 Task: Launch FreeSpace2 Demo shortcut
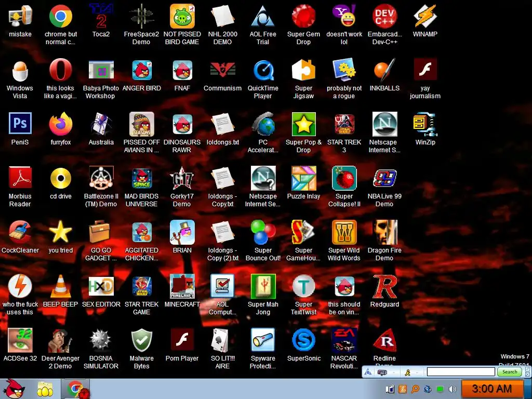tap(141, 16)
